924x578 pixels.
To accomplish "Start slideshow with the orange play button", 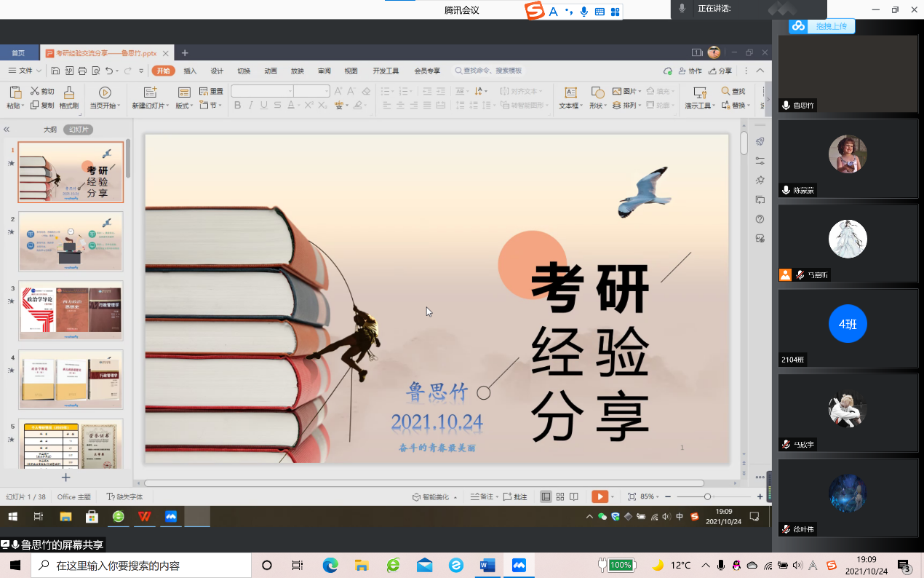I will pos(600,496).
